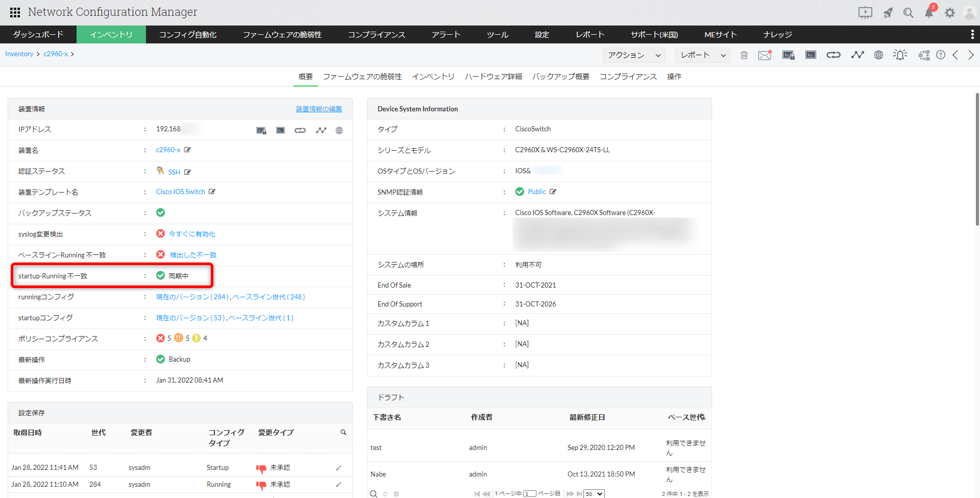Click the help question mark icon

tap(941, 55)
